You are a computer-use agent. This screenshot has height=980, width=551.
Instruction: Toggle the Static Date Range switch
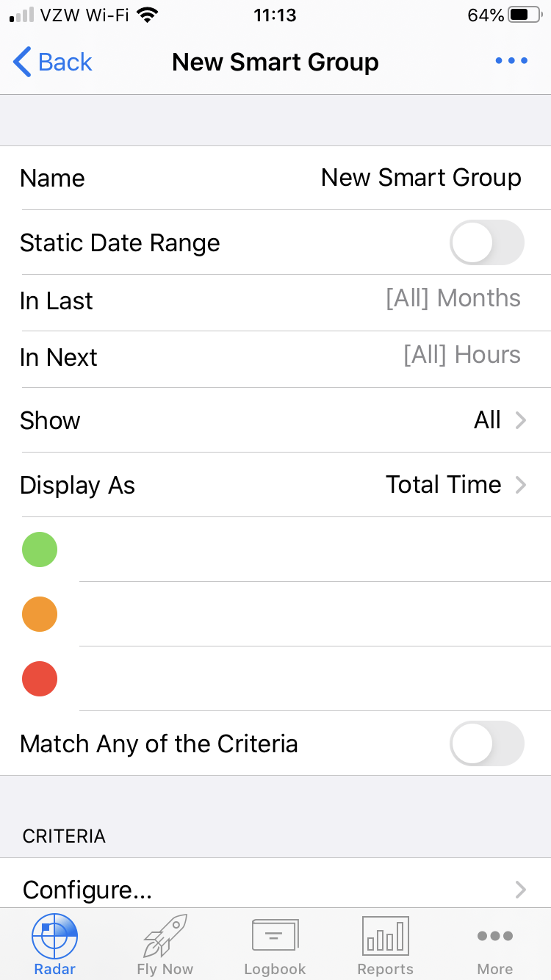pos(487,242)
